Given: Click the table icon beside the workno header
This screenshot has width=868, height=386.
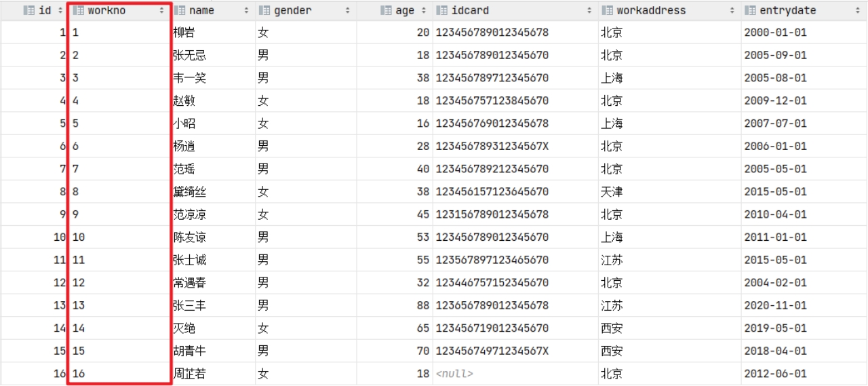Looking at the screenshot, I should [x=79, y=10].
